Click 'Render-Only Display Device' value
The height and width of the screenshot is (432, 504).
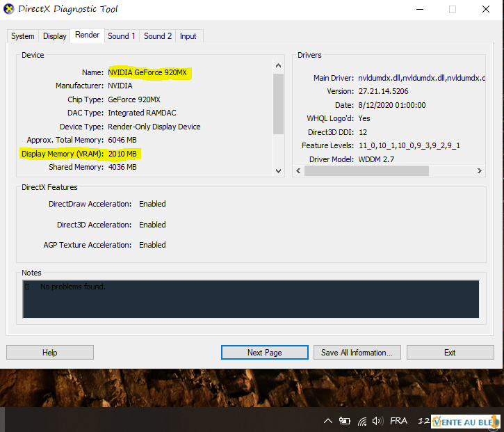coord(154,127)
